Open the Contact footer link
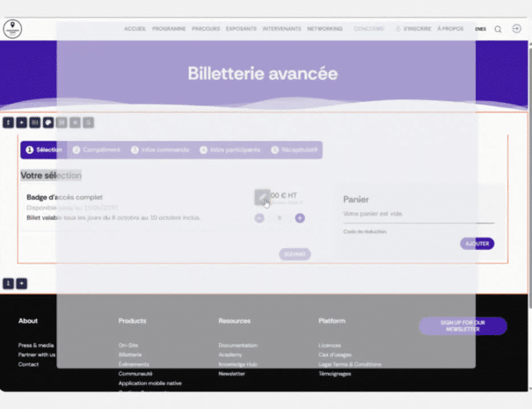This screenshot has width=532, height=409. [x=28, y=364]
